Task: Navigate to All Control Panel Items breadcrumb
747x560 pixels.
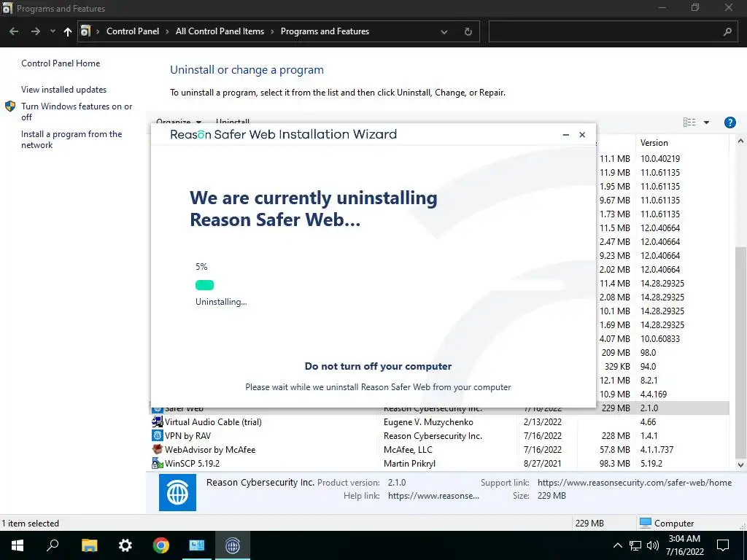Action: coord(220,31)
